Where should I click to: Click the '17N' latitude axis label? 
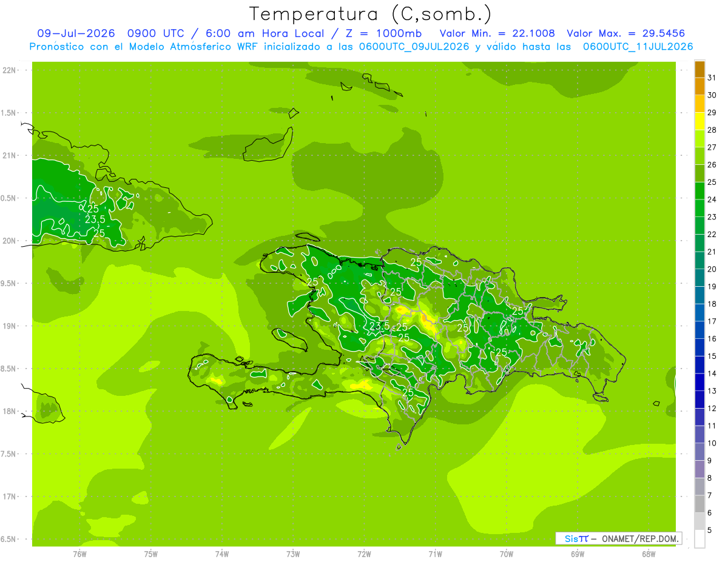click(10, 497)
